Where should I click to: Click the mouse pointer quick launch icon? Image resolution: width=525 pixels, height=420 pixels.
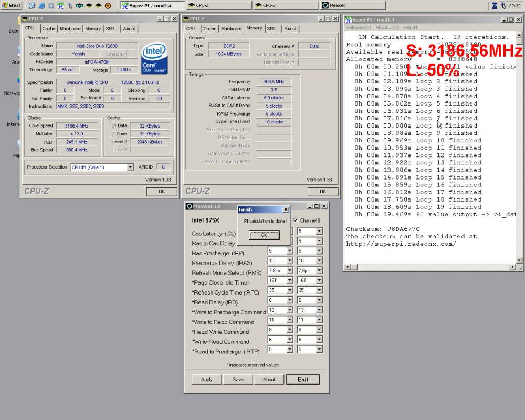[x=70, y=5]
